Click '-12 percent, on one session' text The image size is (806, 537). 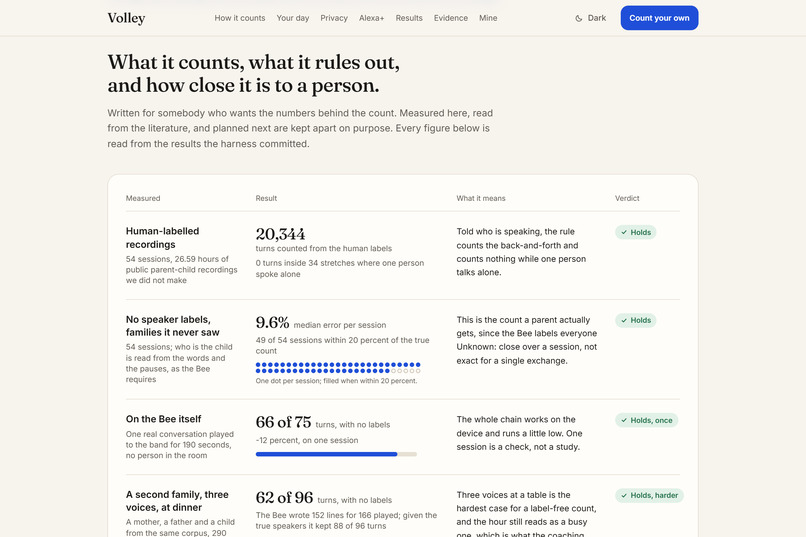click(x=307, y=440)
